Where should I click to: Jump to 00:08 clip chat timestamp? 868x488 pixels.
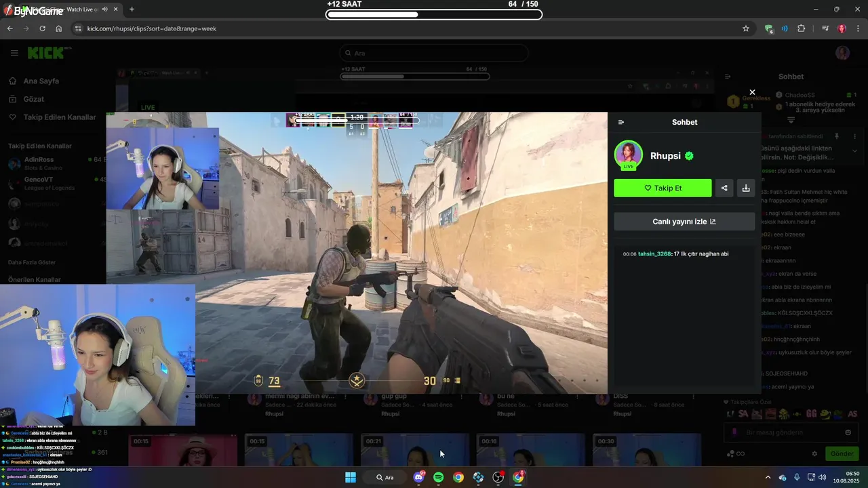click(x=629, y=254)
